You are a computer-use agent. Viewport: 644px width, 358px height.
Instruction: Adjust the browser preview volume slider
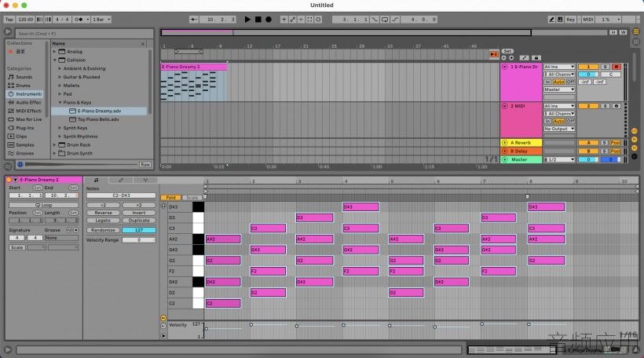pos(82,165)
